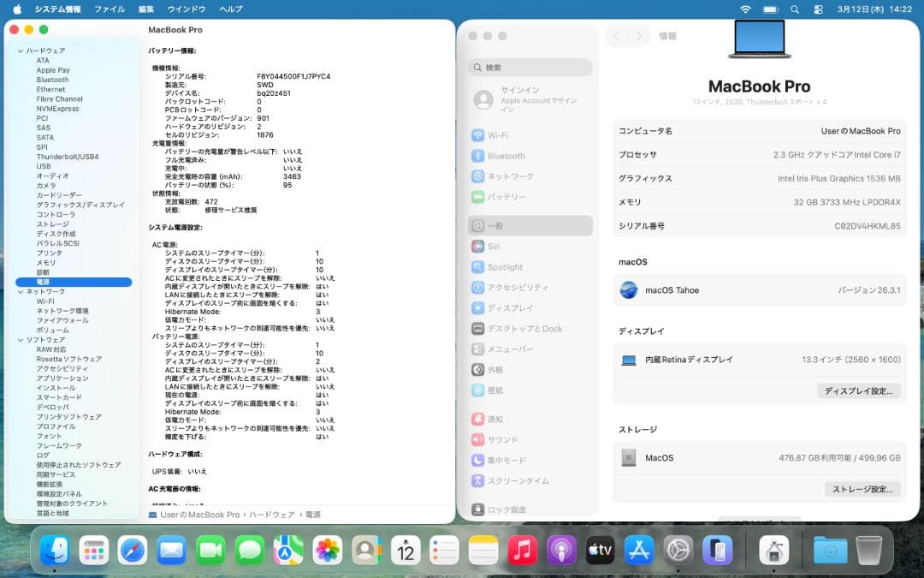Open Notes app in Dock
This screenshot has height=578, width=924.
483,551
